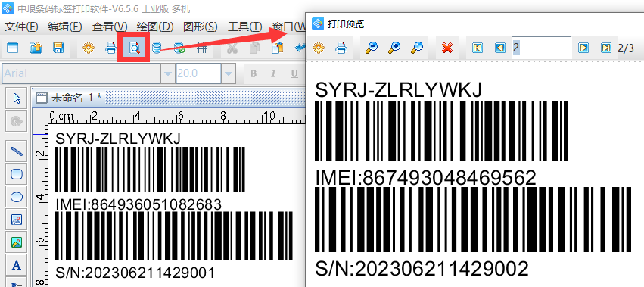644x287 pixels.
Task: Open the 绘图(D) menu
Action: tap(155, 27)
